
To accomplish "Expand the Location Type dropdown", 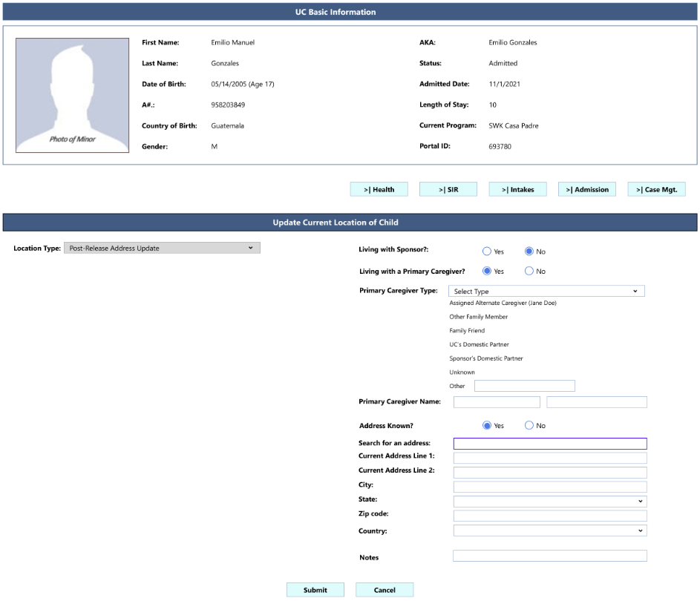I will pyautogui.click(x=162, y=248).
